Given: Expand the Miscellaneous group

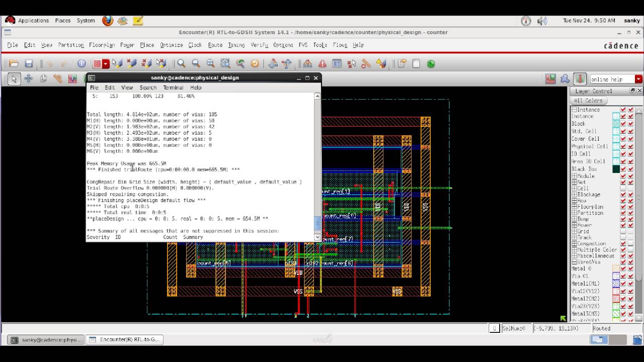Looking at the screenshot, I should point(574,256).
